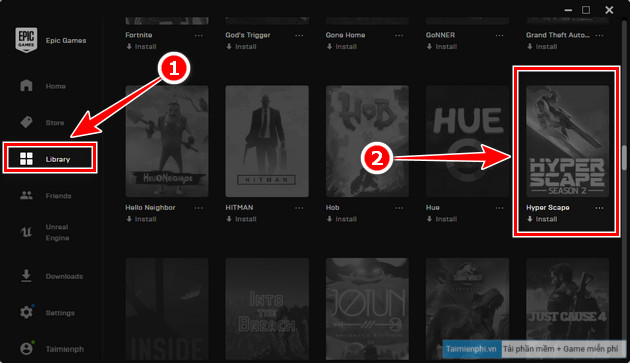This screenshot has height=363, width=630.
Task: Click the Gone Home title text
Action: click(x=346, y=35)
